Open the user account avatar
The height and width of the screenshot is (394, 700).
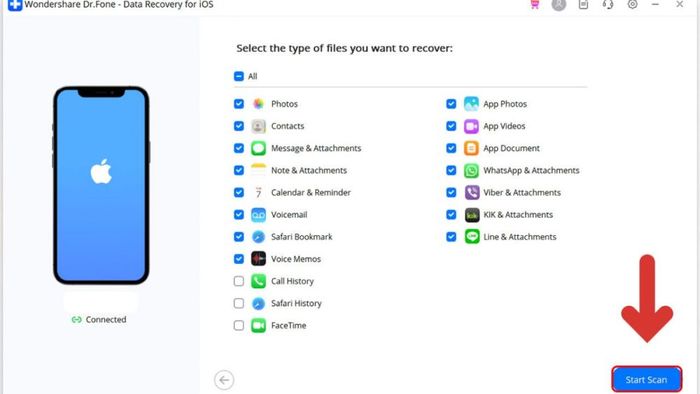pos(558,4)
